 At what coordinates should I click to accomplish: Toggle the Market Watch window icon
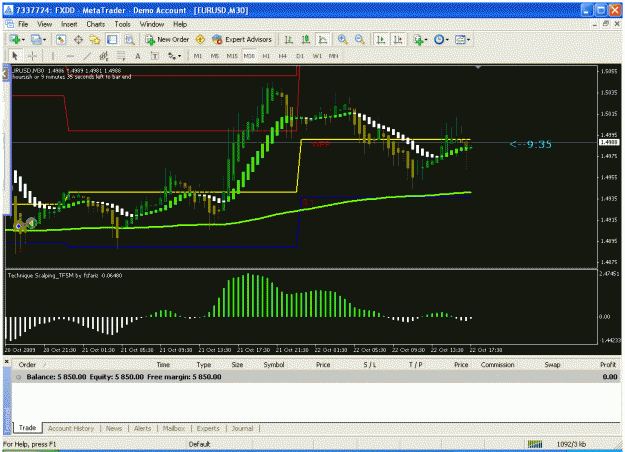pos(61,39)
